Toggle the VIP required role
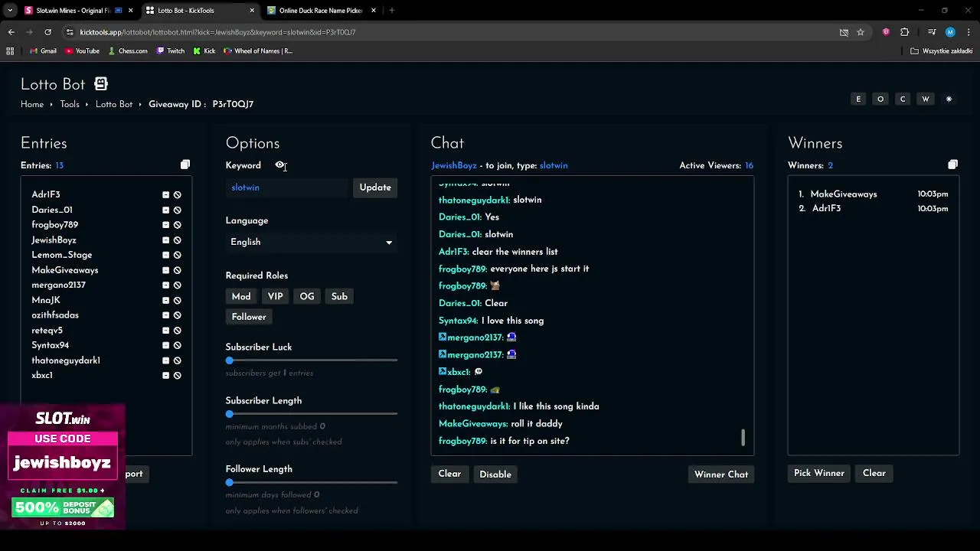Viewport: 980px width, 551px height. click(x=275, y=296)
